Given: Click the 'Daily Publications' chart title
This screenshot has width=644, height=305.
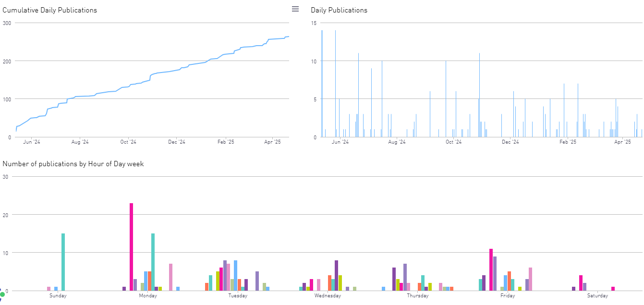Looking at the screenshot, I should (x=339, y=10).
